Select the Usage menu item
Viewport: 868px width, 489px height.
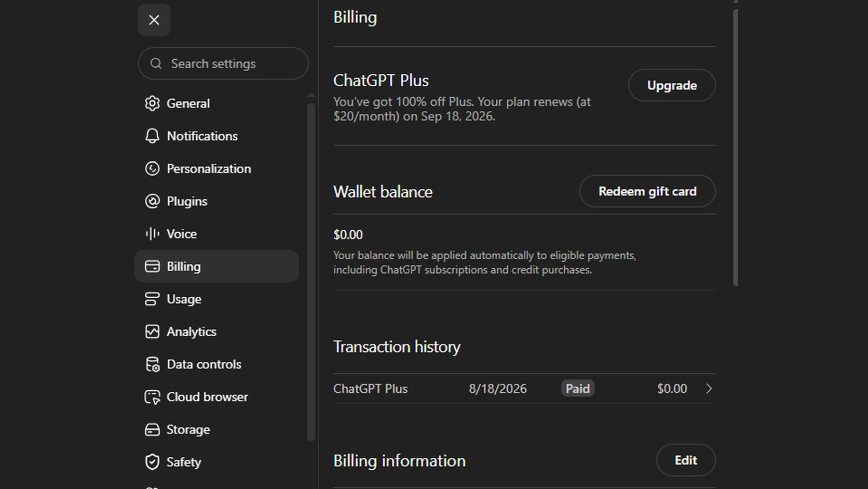[216, 299]
